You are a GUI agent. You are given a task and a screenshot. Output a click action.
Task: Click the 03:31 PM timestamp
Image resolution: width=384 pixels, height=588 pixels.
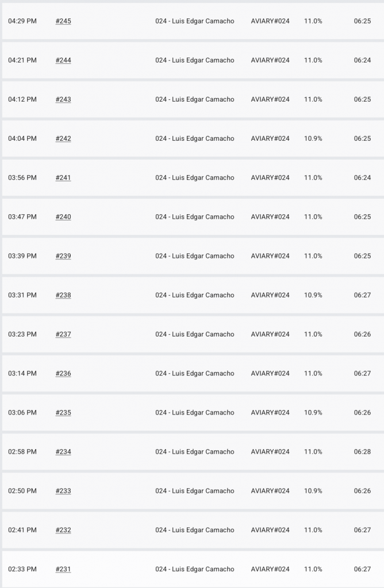click(22, 295)
